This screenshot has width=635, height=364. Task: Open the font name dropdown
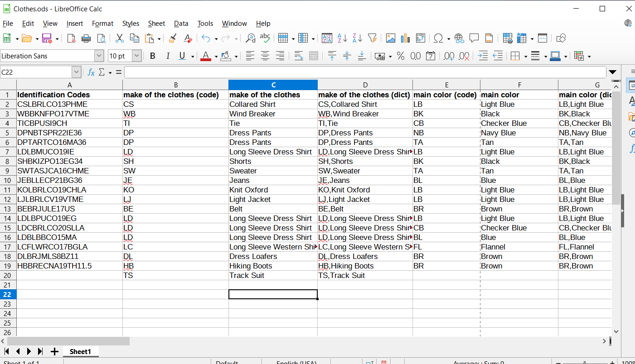(99, 56)
